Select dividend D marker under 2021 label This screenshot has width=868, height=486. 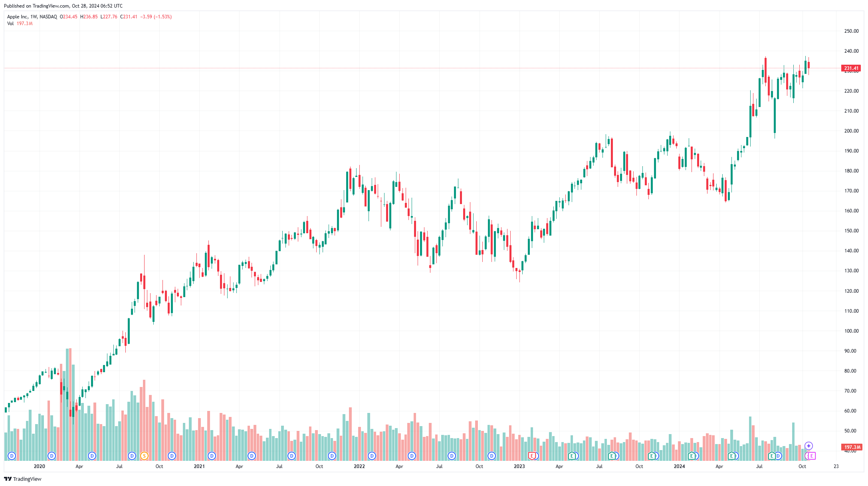coord(212,456)
